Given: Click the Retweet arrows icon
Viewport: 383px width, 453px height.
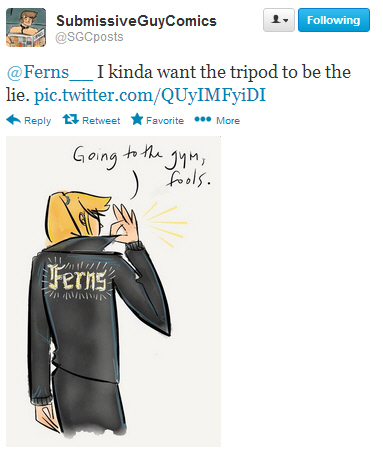Looking at the screenshot, I should pos(70,119).
